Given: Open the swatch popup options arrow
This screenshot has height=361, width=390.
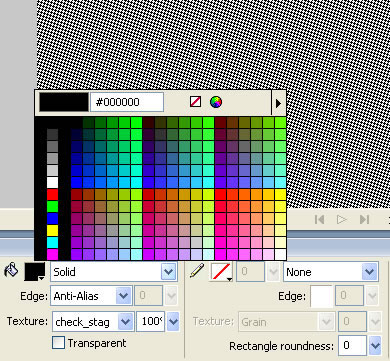Looking at the screenshot, I should point(278,103).
